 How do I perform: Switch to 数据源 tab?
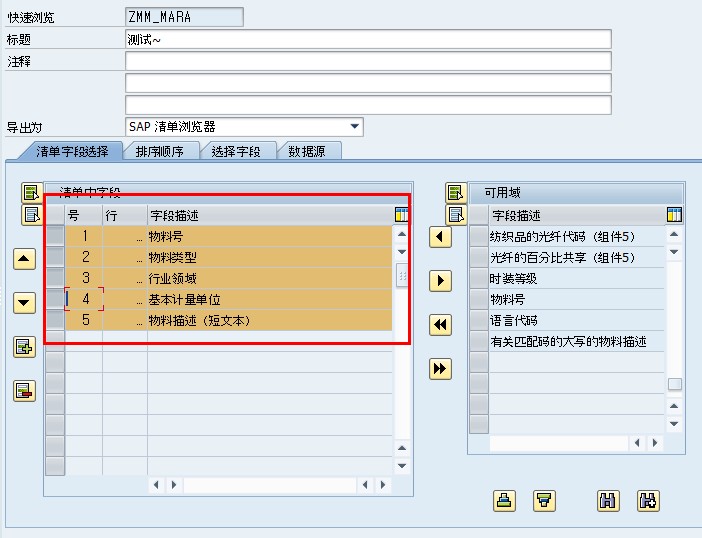click(307, 151)
